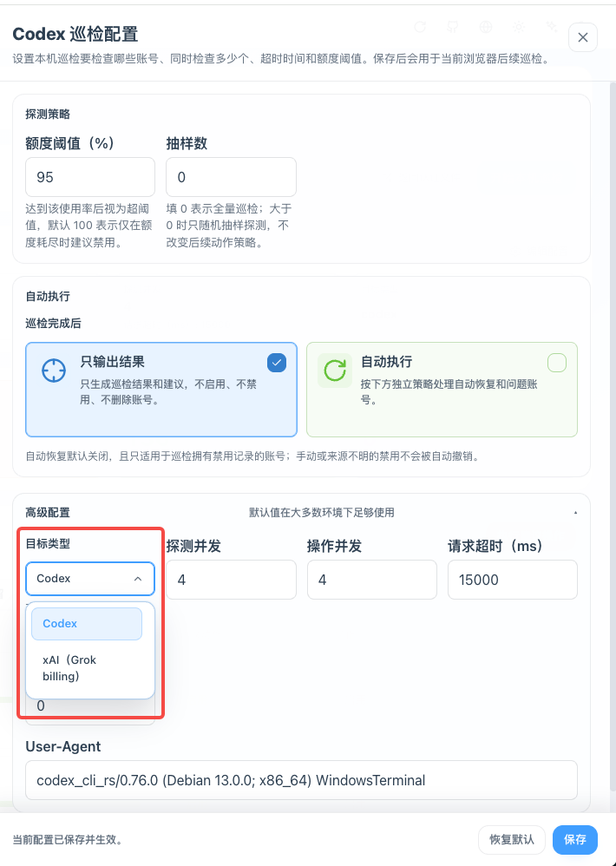Click the 恢复默认 button
616x866 pixels.
tap(512, 839)
